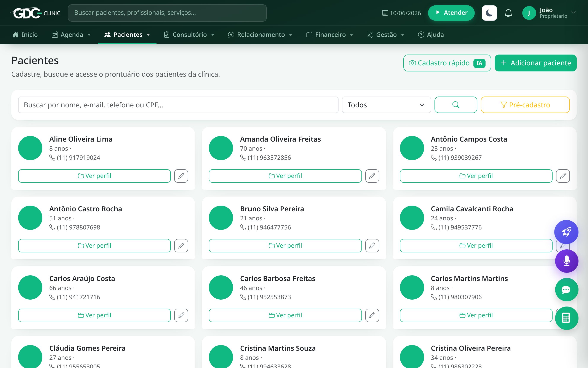Open the calculator floating button
Image resolution: width=588 pixels, height=368 pixels.
click(x=567, y=318)
